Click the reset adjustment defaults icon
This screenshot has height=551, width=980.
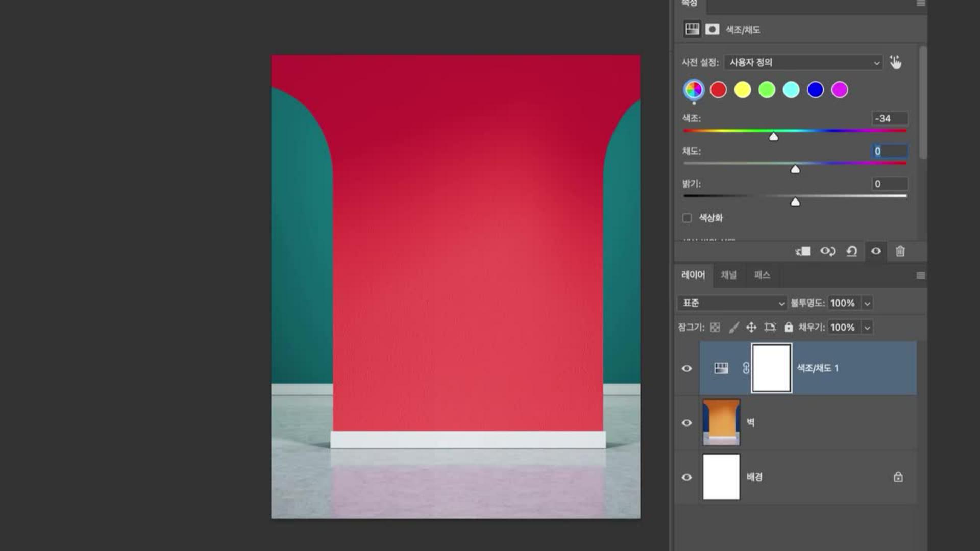click(852, 251)
